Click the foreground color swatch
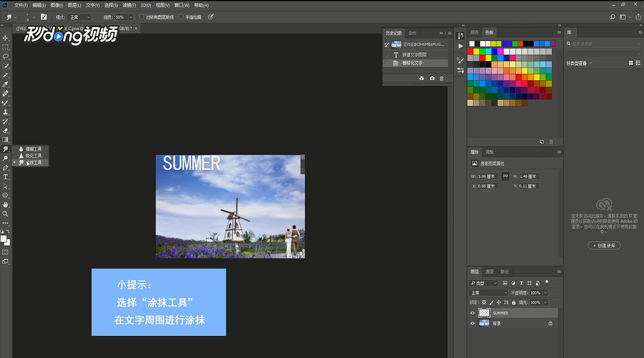This screenshot has height=358, width=644. click(x=3, y=239)
